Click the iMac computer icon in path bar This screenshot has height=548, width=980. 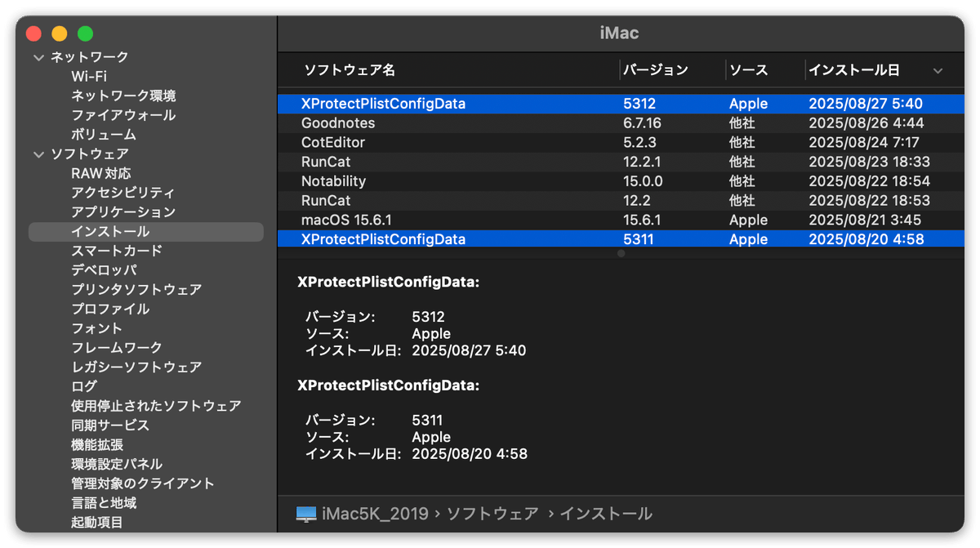(x=306, y=514)
